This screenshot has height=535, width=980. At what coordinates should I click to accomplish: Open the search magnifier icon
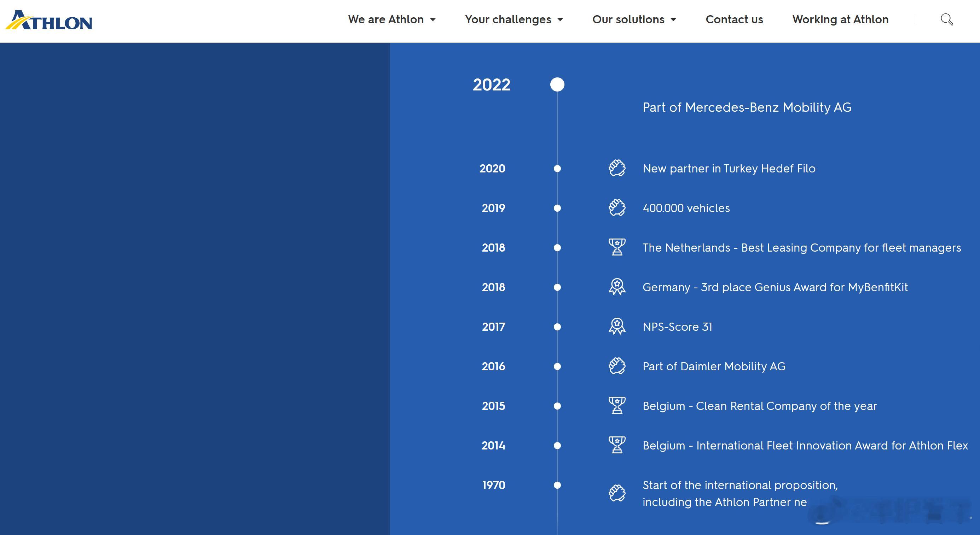[946, 19]
